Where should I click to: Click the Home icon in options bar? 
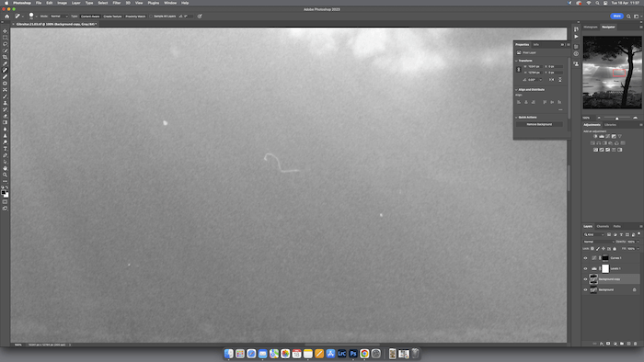(7, 17)
